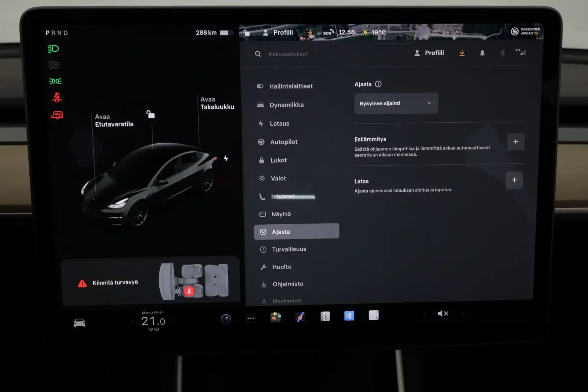Tap the charge port lightning icon

pos(226,159)
